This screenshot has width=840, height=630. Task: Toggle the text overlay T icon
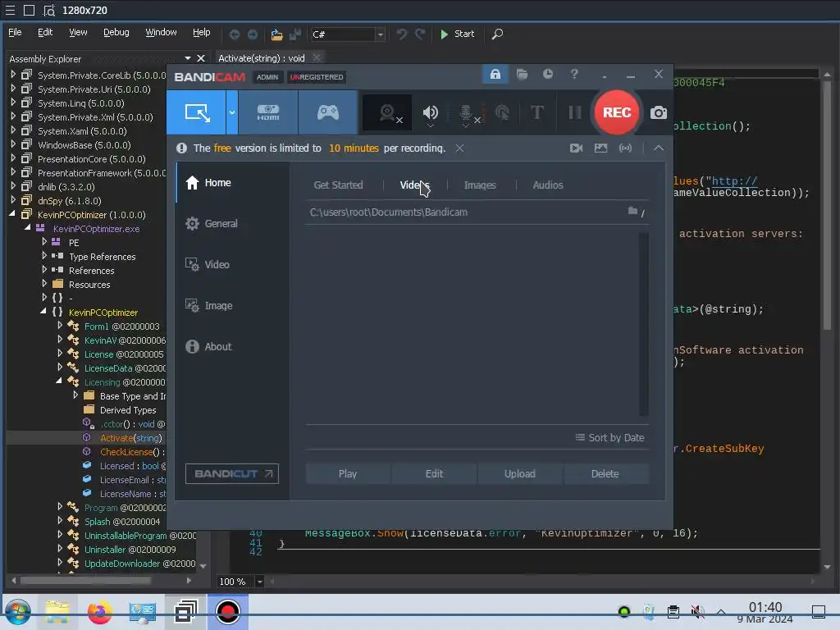click(536, 112)
